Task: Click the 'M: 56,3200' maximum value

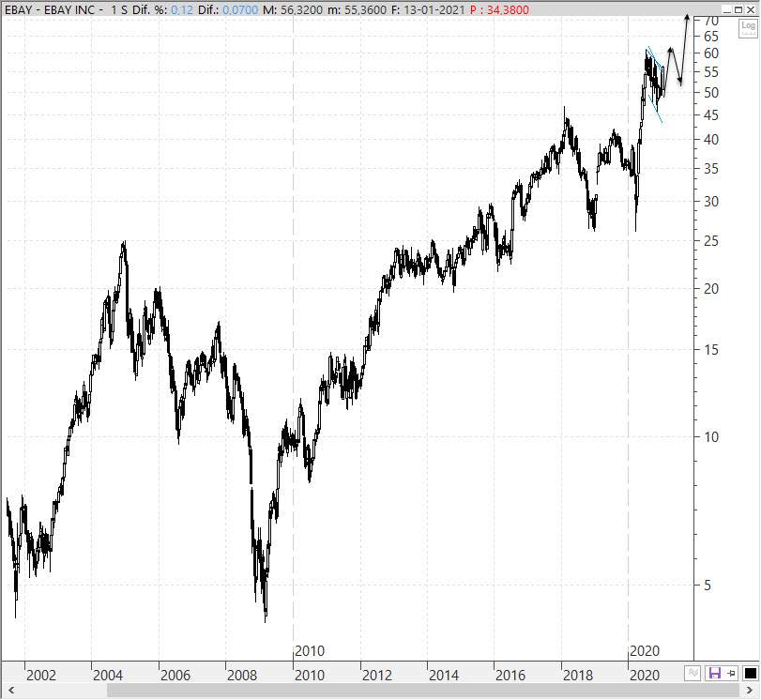Action: (x=293, y=9)
